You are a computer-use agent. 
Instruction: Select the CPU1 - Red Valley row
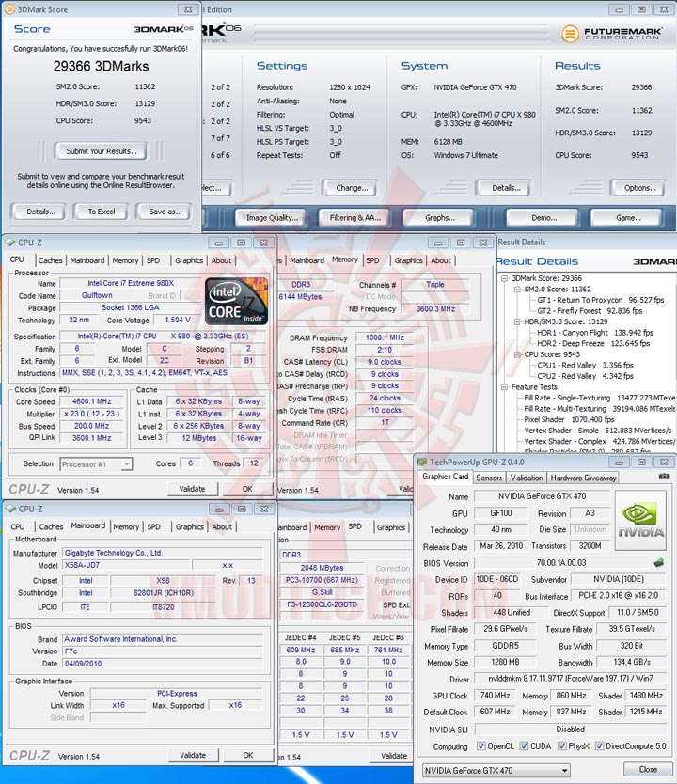point(585,365)
